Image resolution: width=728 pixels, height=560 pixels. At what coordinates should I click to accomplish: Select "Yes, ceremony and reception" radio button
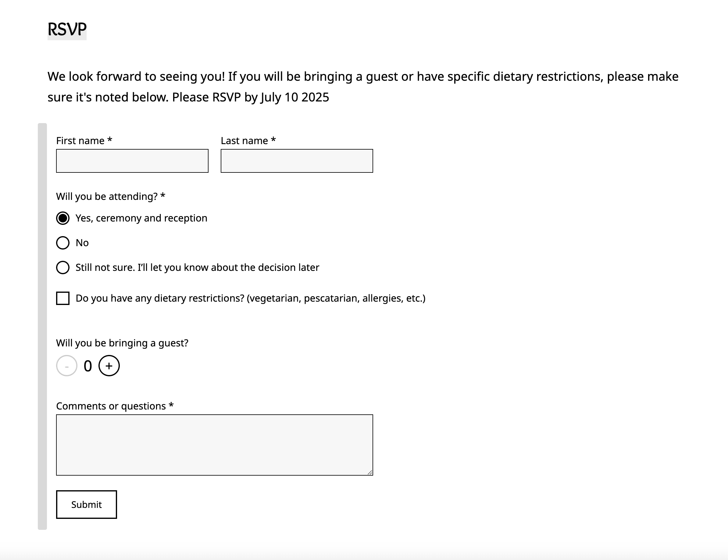63,218
